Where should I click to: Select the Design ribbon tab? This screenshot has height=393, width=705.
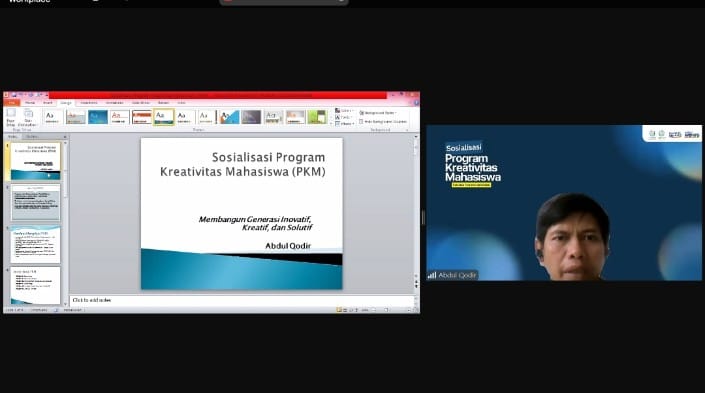coord(66,103)
